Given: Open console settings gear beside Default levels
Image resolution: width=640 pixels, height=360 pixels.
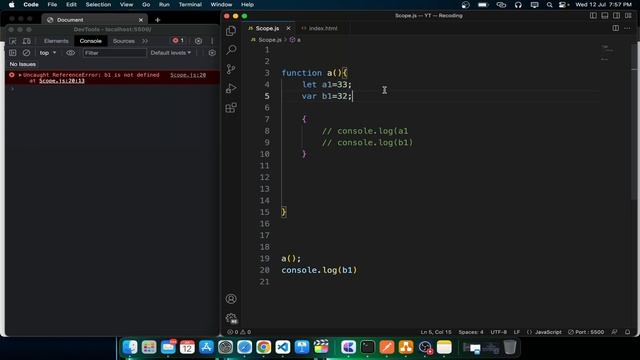Looking at the screenshot, I should (x=212, y=53).
